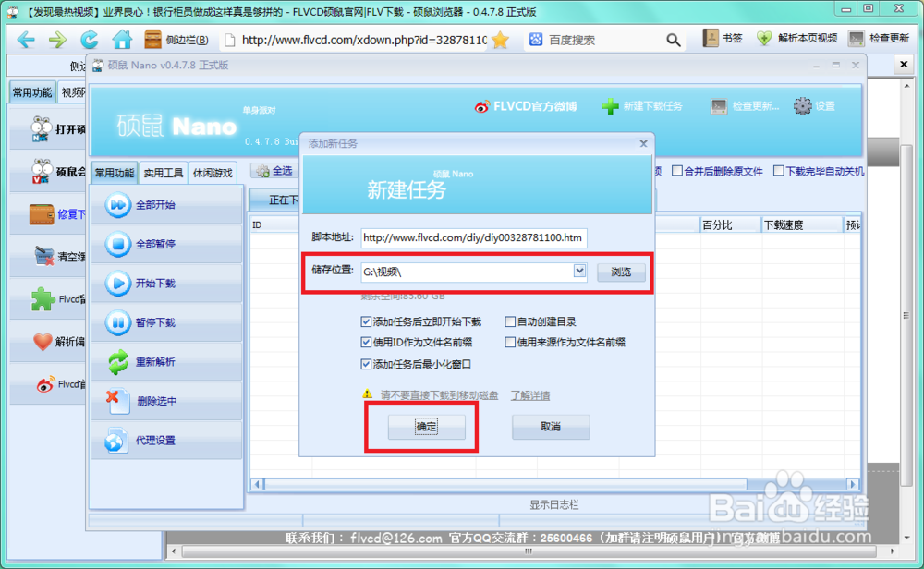Check 下载完毕自动关机
The image size is (924, 569).
[779, 171]
